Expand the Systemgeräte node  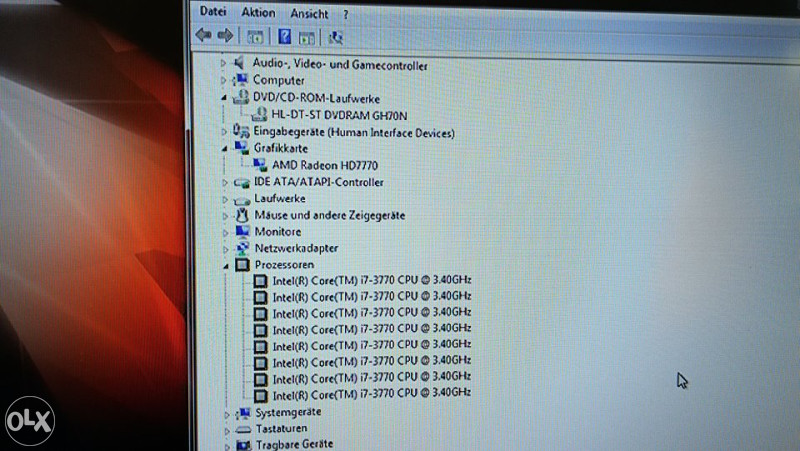click(227, 414)
